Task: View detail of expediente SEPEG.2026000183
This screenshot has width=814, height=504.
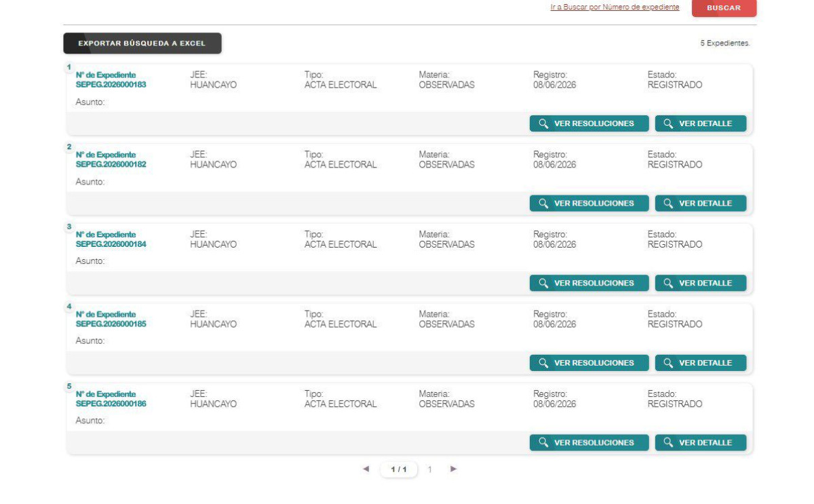Action: click(x=701, y=123)
